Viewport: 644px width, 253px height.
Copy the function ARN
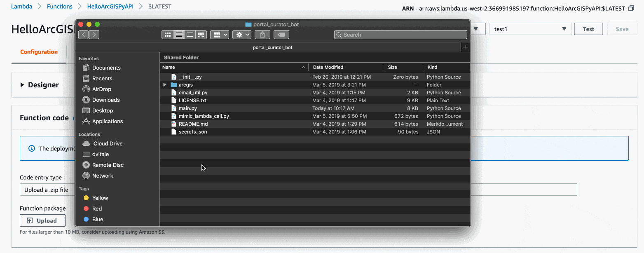pyautogui.click(x=631, y=8)
